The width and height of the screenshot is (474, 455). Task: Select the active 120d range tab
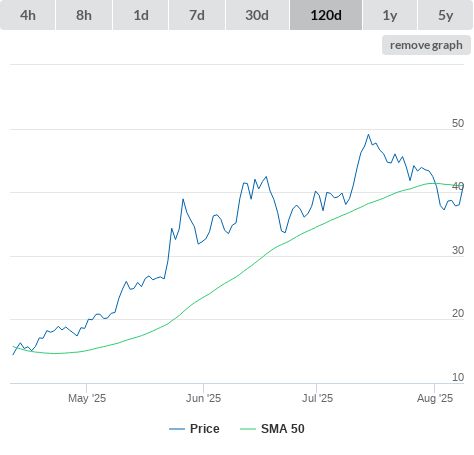click(x=326, y=15)
